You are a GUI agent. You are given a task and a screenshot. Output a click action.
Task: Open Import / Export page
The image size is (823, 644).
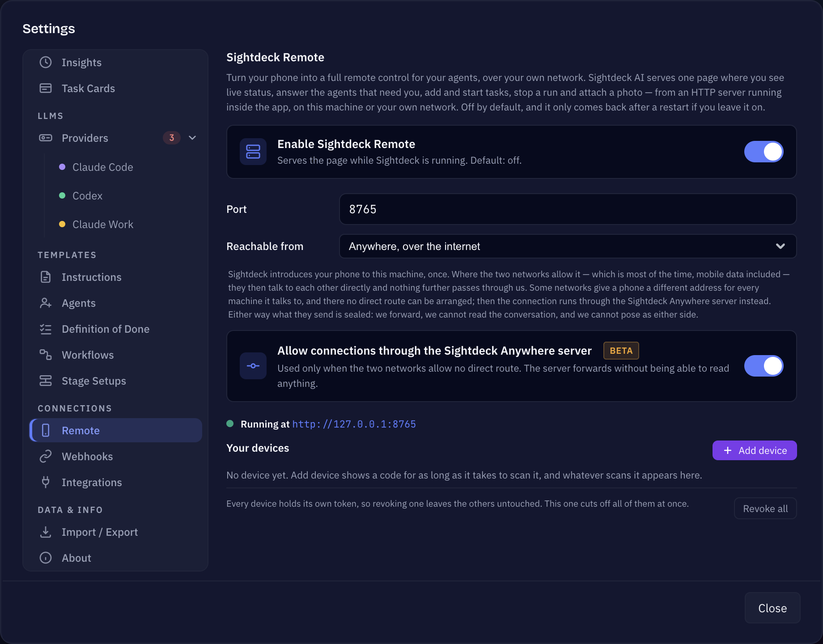pyautogui.click(x=115, y=532)
